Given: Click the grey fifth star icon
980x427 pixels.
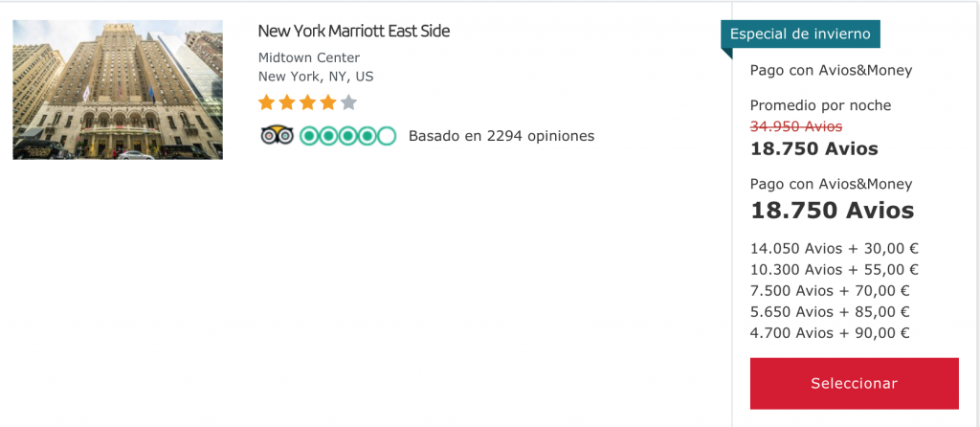Looking at the screenshot, I should tap(348, 101).
